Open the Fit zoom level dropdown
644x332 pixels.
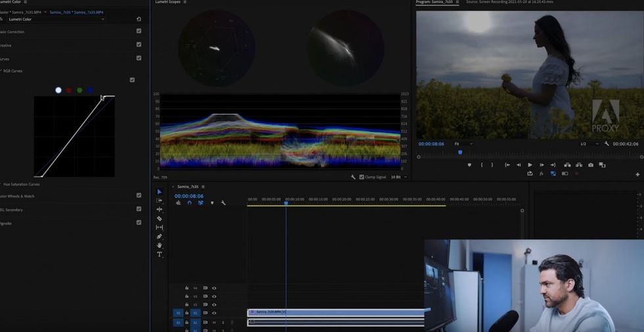click(463, 144)
